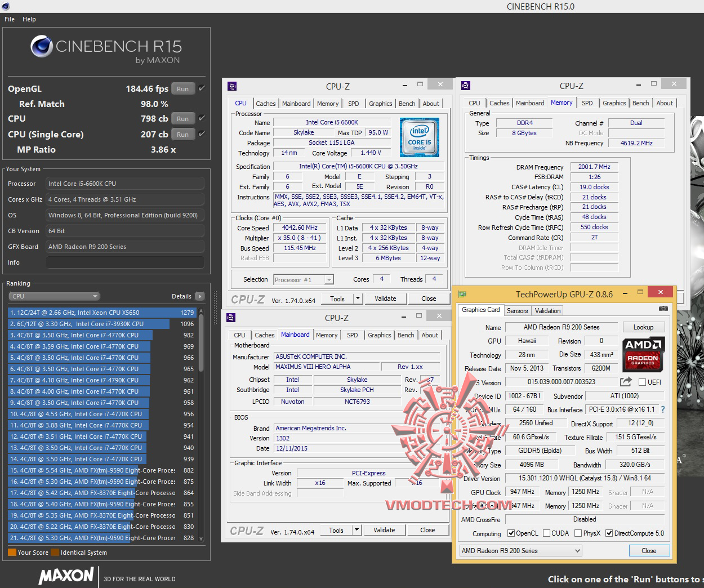Click Validate in processor CPU-Z window

385,299
